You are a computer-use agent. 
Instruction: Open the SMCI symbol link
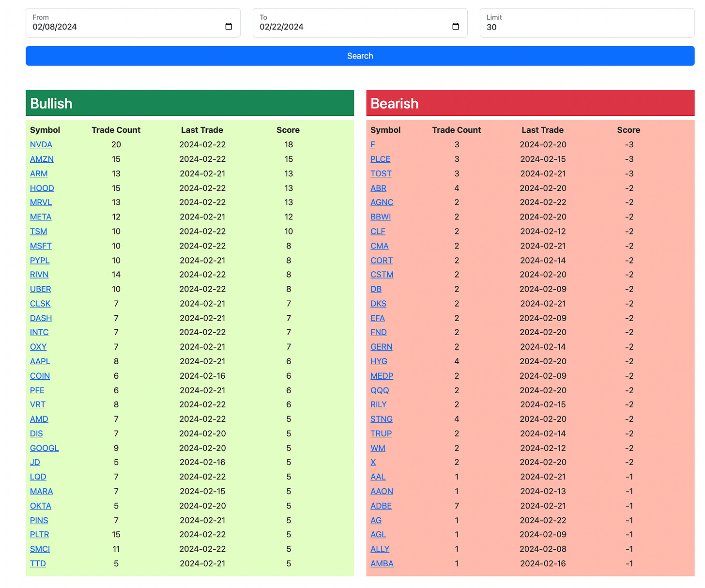40,549
